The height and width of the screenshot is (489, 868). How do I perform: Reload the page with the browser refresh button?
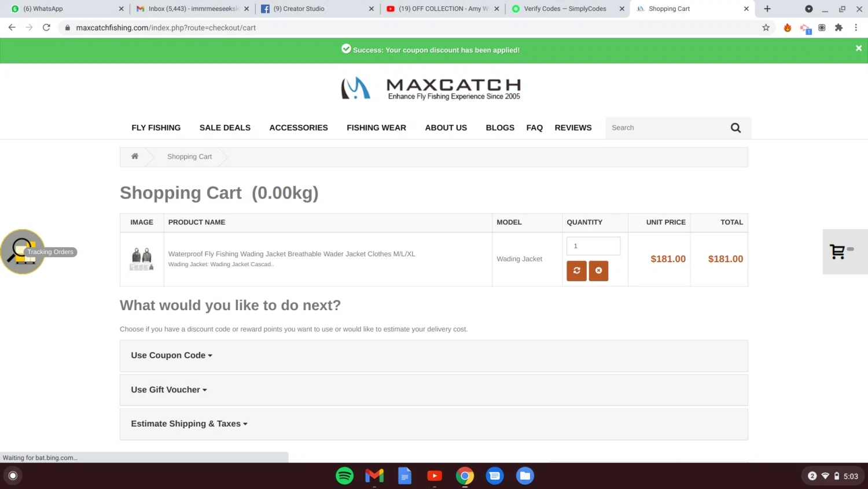point(46,28)
